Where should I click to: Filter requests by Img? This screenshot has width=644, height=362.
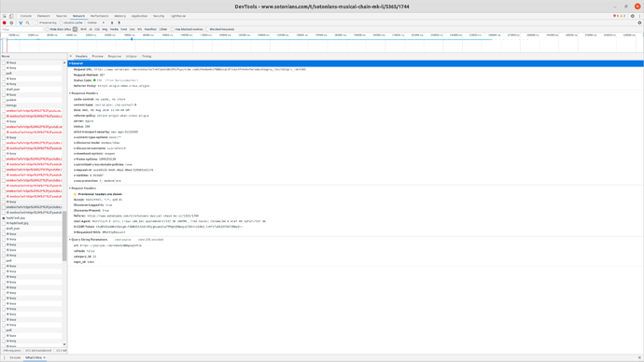(105, 30)
